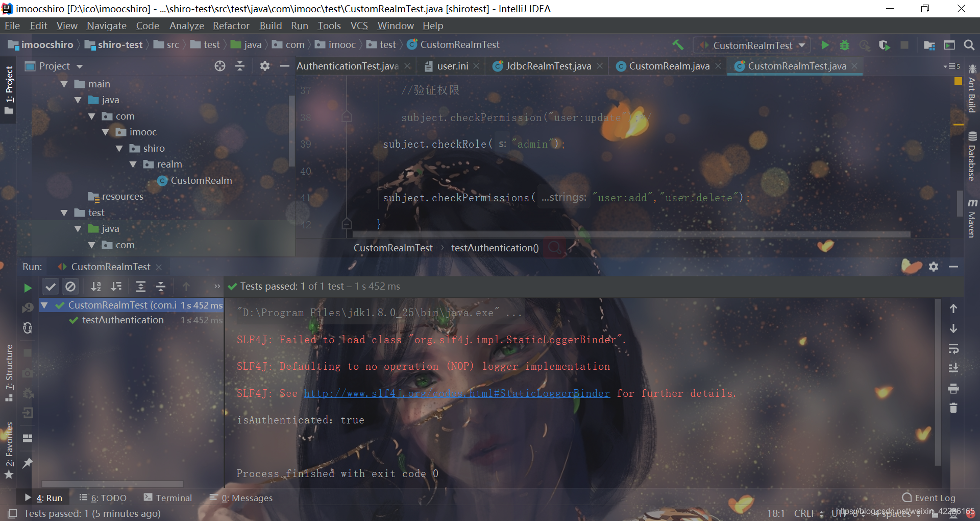
Task: Collapse the shiro package
Action: 119,149
